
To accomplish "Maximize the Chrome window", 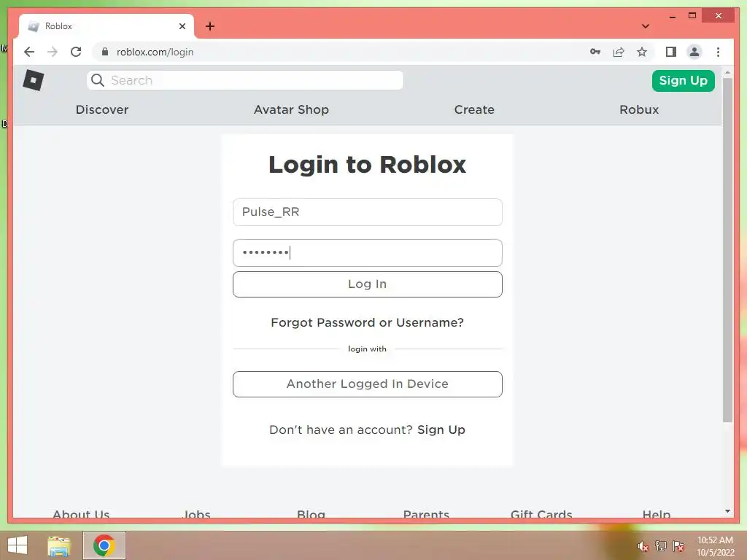I will 692,16.
